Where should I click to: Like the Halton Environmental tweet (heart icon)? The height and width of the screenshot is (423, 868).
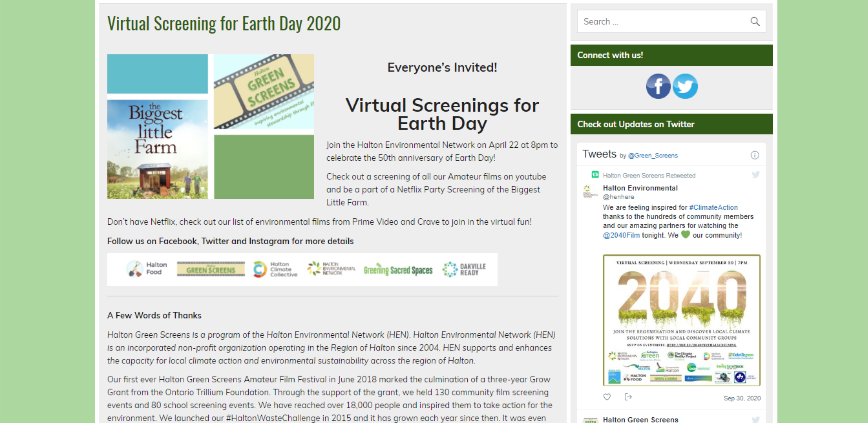pyautogui.click(x=607, y=397)
